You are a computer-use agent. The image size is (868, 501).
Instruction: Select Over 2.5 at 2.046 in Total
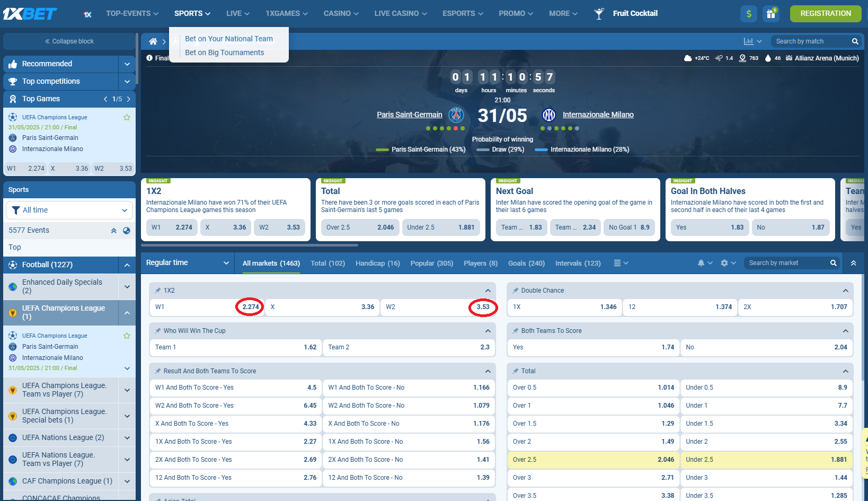tap(594, 460)
